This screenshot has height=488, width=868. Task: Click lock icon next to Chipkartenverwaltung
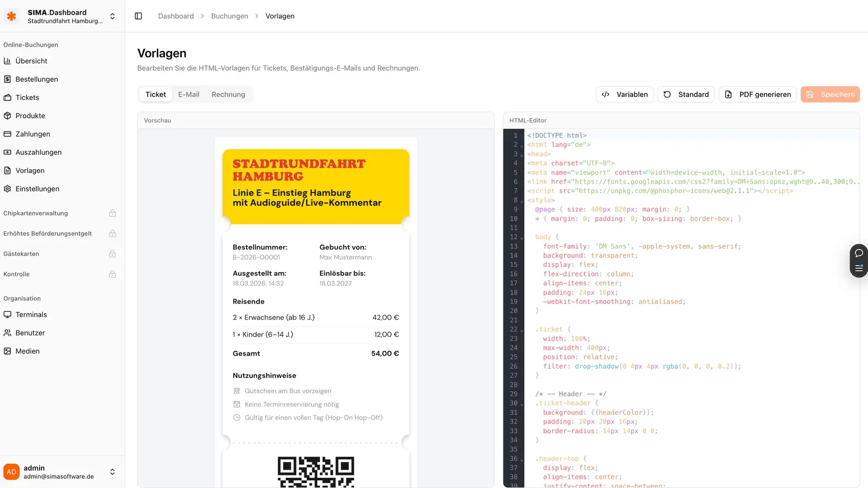[112, 213]
